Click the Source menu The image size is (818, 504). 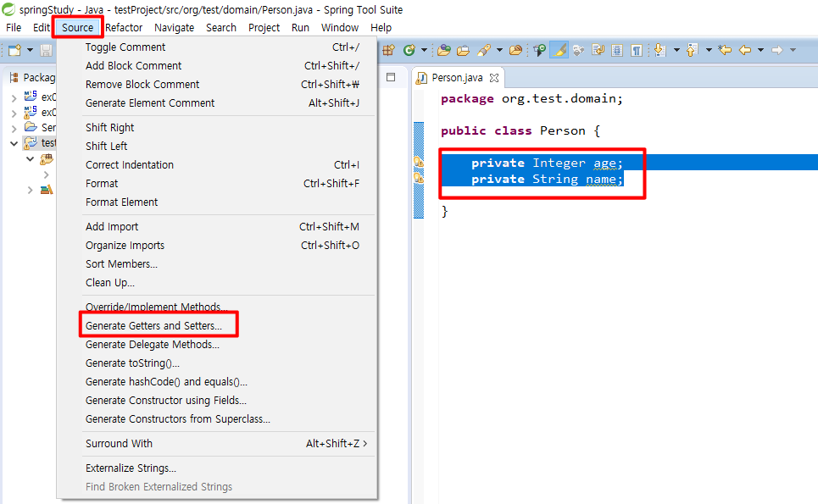click(x=78, y=28)
